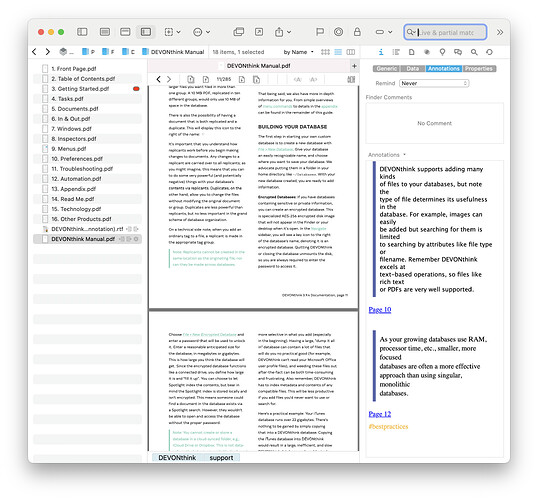Click the lock database icon in toolbar
Image resolution: width=538 pixels, height=499 pixels.
coord(357,32)
